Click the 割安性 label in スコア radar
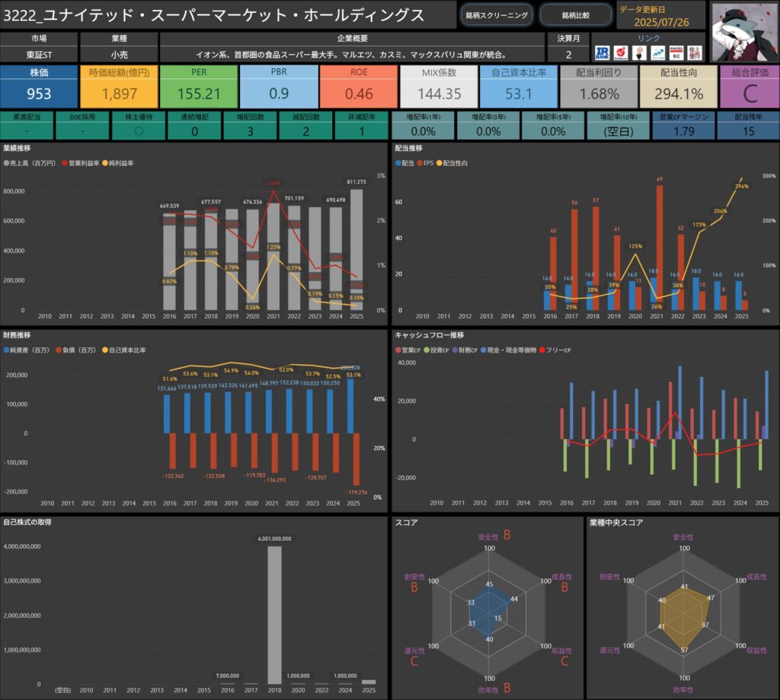Viewport: 780px width, 700px height. tap(414, 577)
